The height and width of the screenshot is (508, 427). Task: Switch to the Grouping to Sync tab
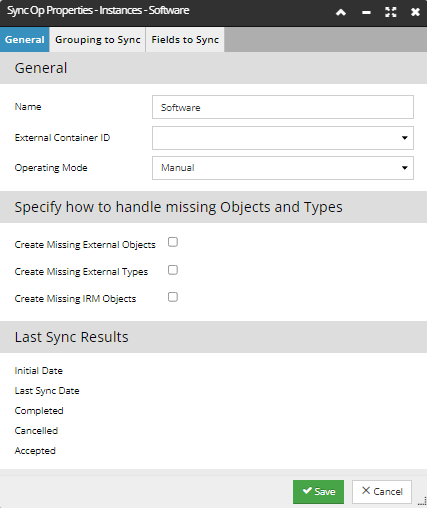[x=98, y=40]
